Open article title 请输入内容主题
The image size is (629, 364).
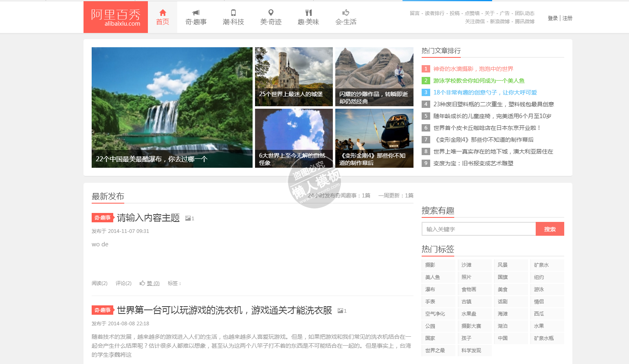(x=148, y=218)
